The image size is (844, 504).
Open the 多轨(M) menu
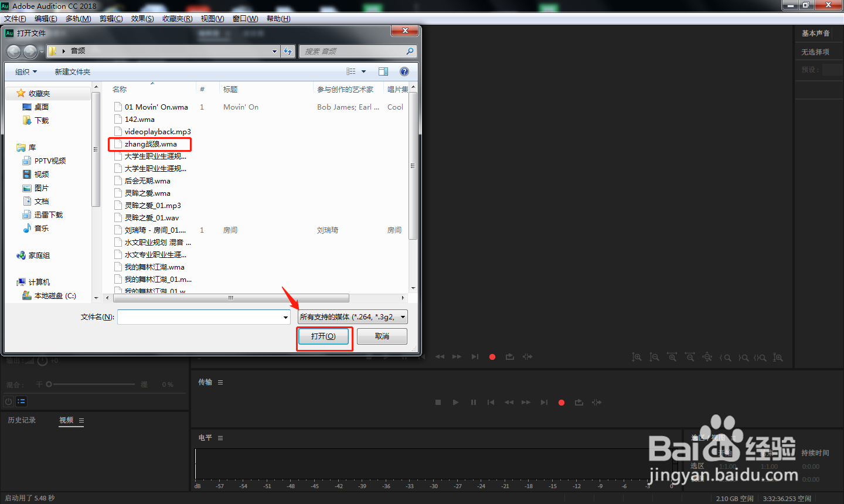[78, 19]
